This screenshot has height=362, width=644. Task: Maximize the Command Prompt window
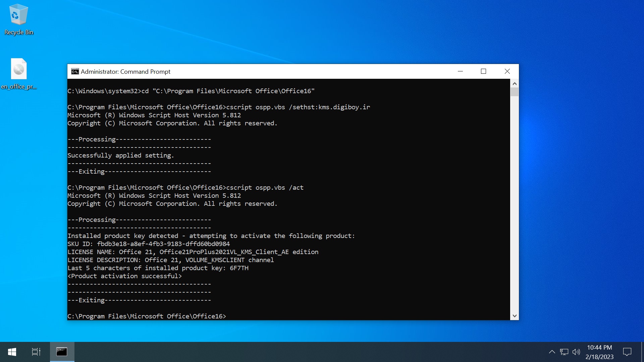pyautogui.click(x=483, y=71)
